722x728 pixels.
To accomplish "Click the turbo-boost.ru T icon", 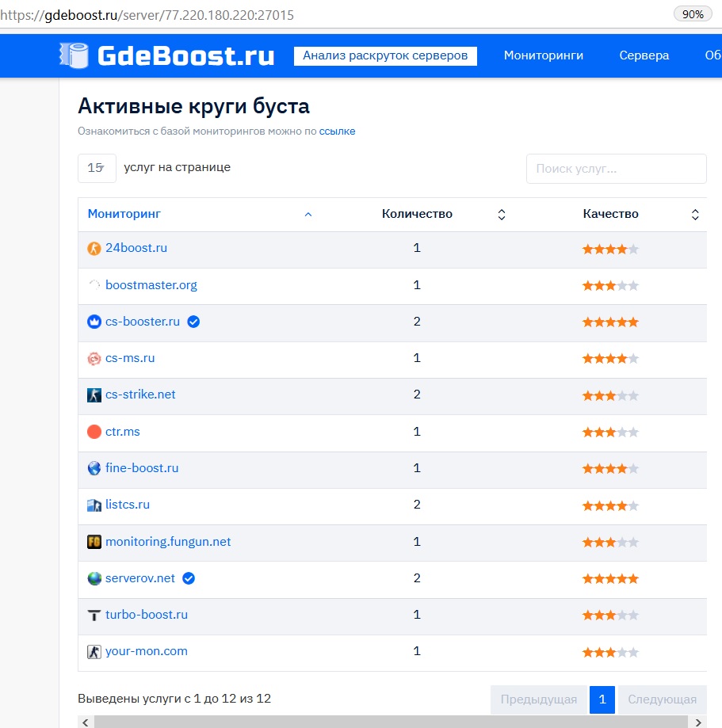I will click(x=94, y=616).
